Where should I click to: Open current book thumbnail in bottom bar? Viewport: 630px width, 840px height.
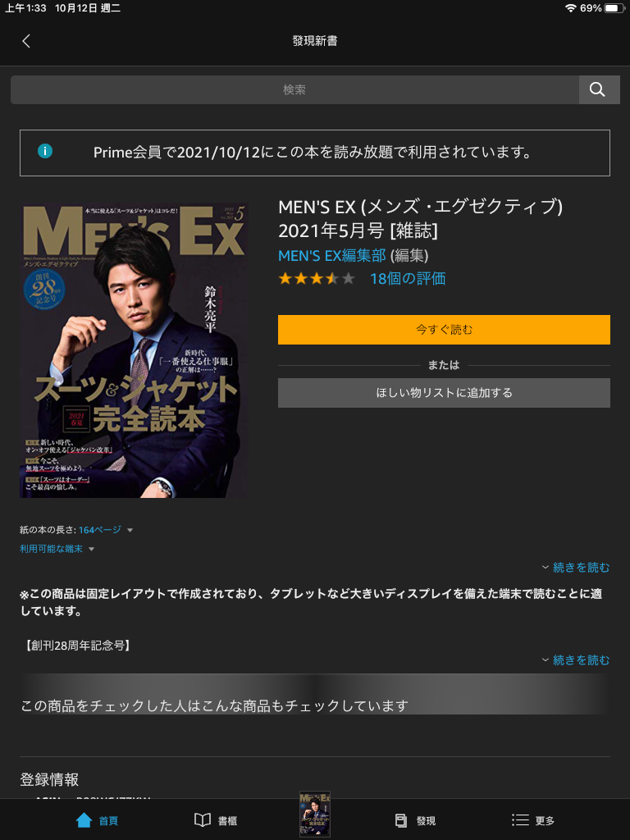(x=315, y=814)
